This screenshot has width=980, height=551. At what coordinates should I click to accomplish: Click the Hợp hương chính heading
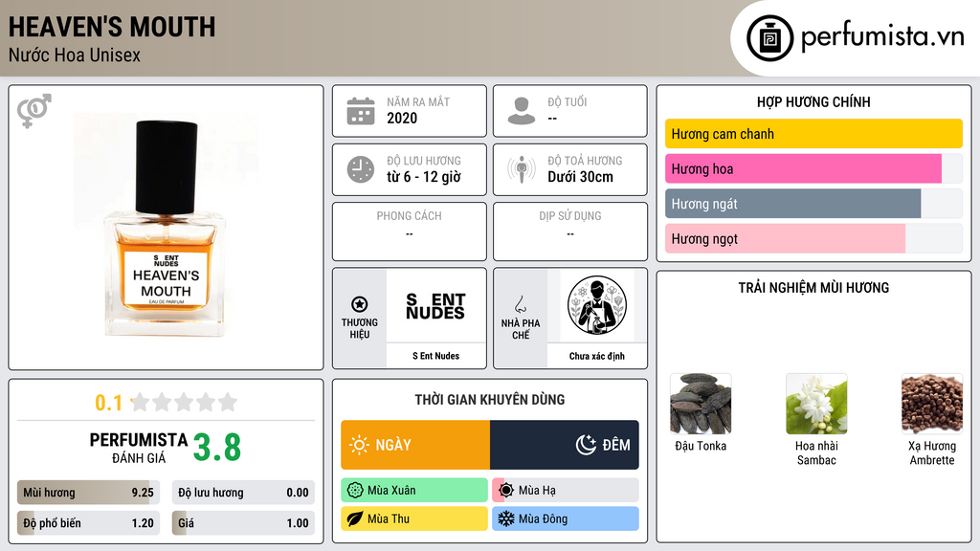click(813, 101)
